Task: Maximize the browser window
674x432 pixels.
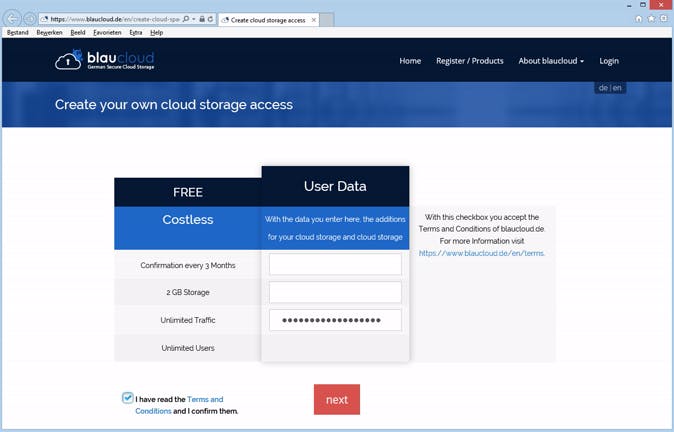Action: click(x=643, y=5)
